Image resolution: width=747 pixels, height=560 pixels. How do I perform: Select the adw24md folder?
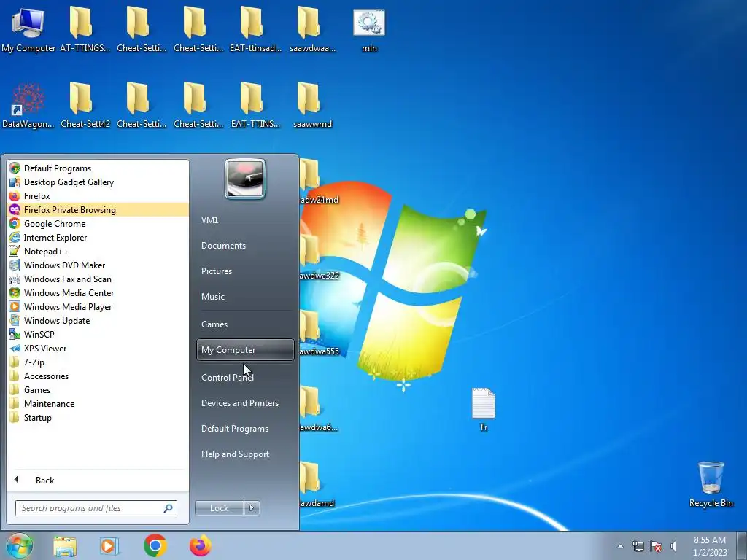click(318, 182)
